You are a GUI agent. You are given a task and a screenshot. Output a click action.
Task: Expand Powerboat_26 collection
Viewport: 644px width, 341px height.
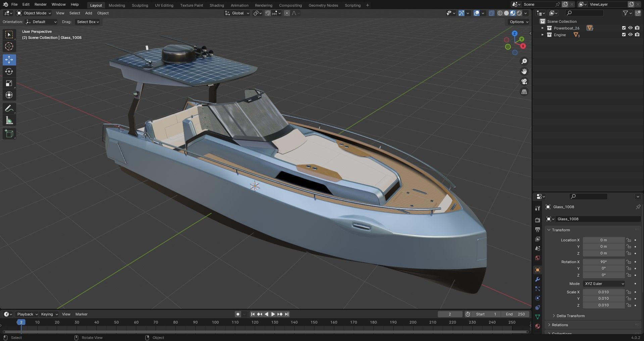(542, 28)
